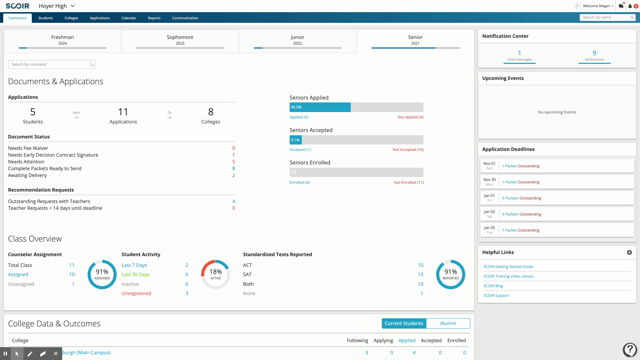Click the 91% Reported donut chart
640x360 pixels.
point(451,274)
